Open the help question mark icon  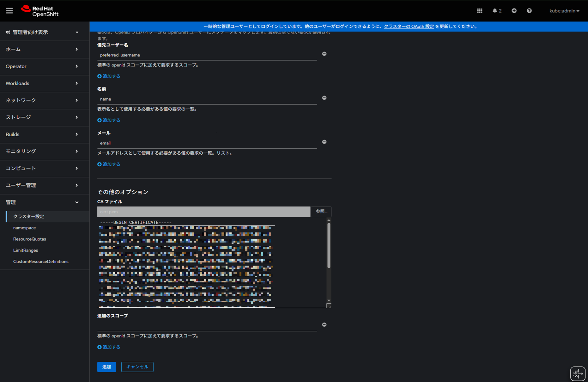click(x=529, y=11)
